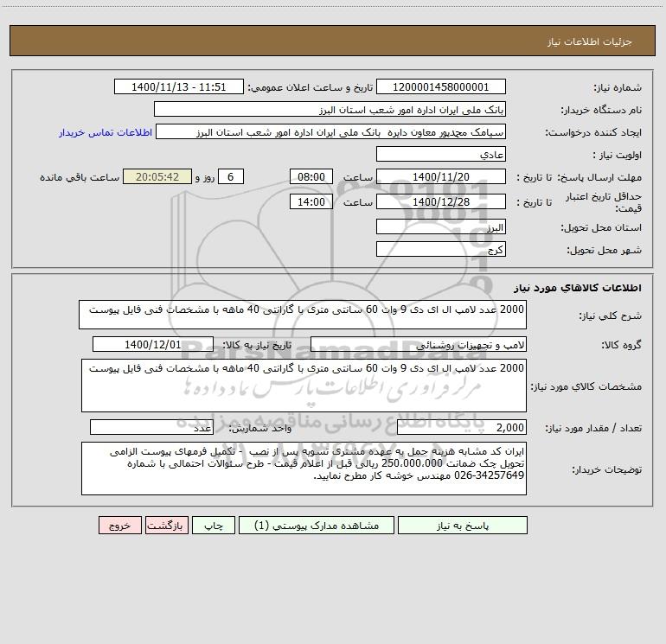
Task: Click the 'چاپ' print button
Action: tap(214, 526)
